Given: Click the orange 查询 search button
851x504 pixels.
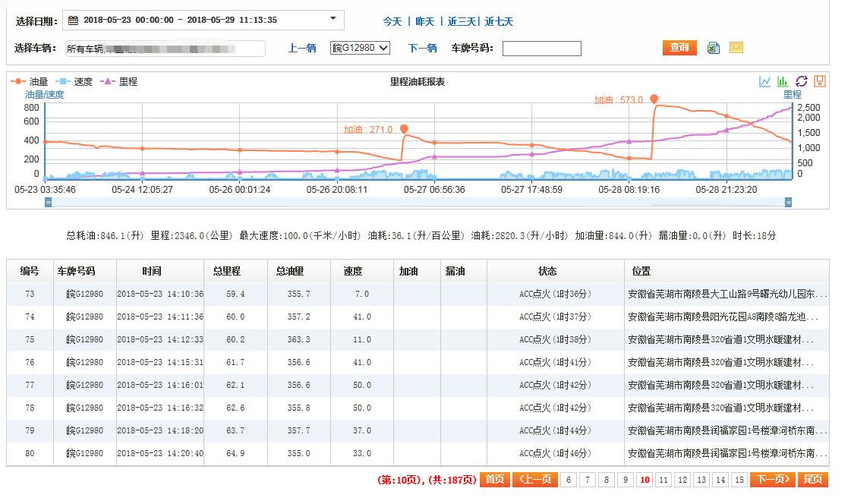Looking at the screenshot, I should [679, 47].
